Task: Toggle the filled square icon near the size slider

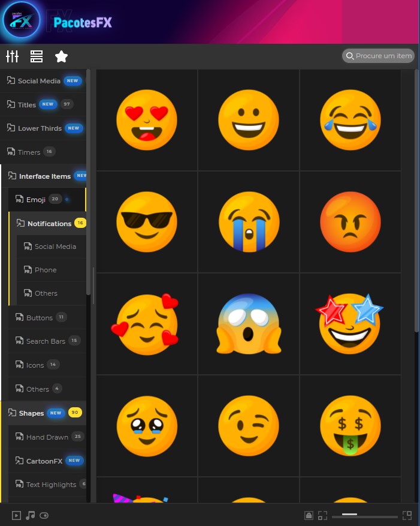Action: pyautogui.click(x=309, y=515)
